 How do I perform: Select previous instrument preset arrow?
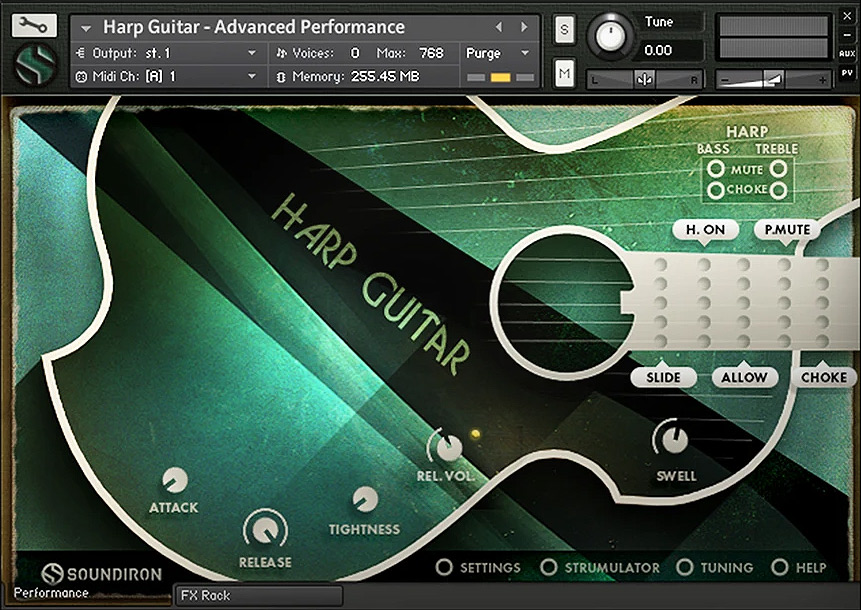pyautogui.click(x=499, y=26)
